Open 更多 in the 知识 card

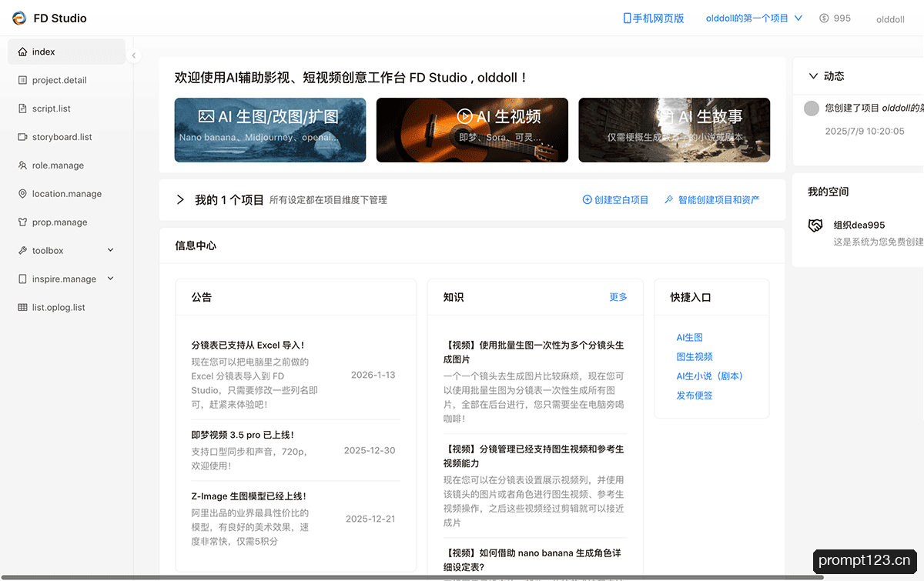tap(618, 297)
